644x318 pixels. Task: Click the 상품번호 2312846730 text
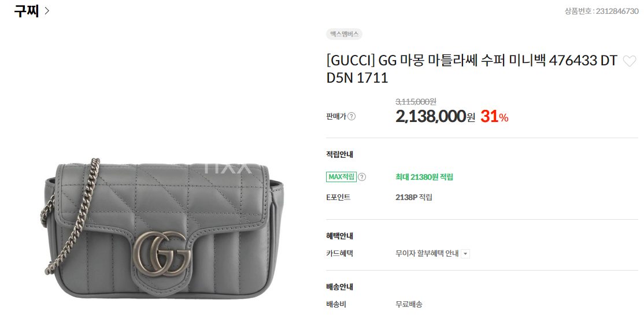point(602,11)
